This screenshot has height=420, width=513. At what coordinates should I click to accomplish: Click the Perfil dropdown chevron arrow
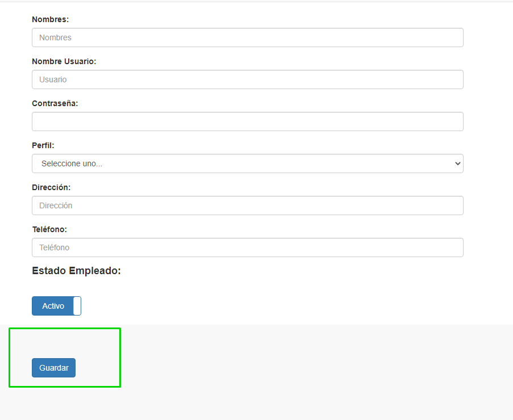click(x=458, y=163)
